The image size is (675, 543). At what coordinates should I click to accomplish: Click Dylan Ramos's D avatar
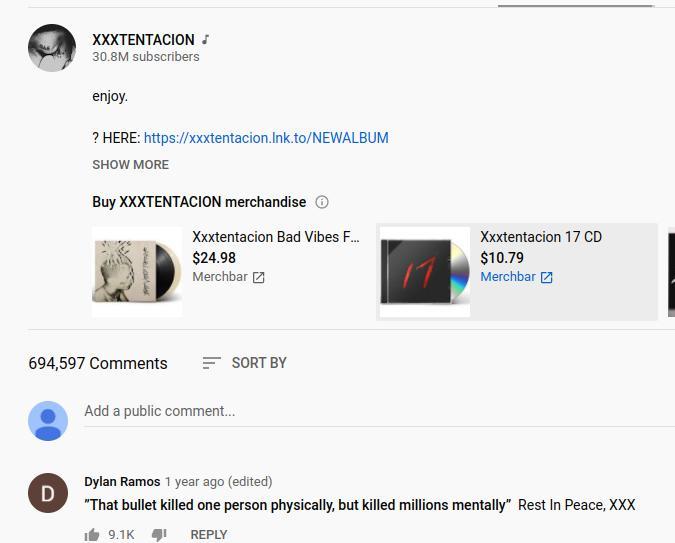48,493
